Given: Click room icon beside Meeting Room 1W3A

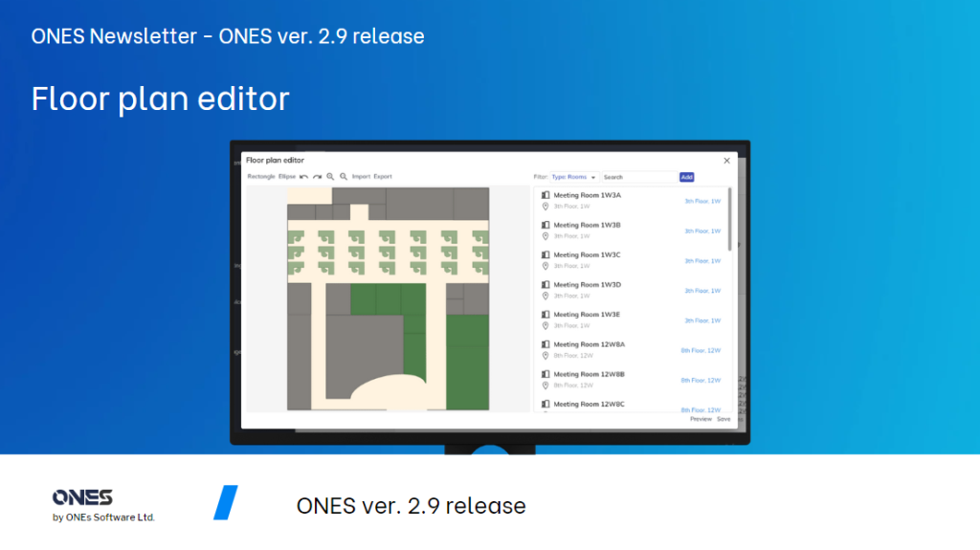Looking at the screenshot, I should (546, 195).
